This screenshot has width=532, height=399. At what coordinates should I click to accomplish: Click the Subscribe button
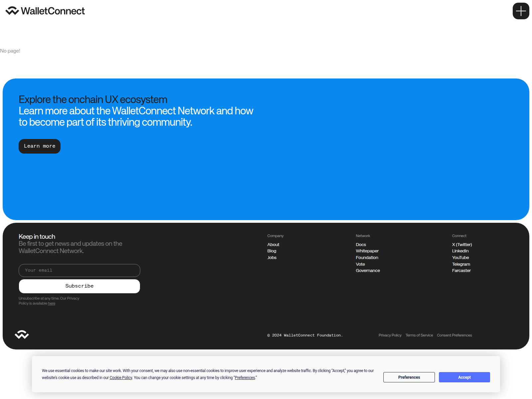point(79,286)
